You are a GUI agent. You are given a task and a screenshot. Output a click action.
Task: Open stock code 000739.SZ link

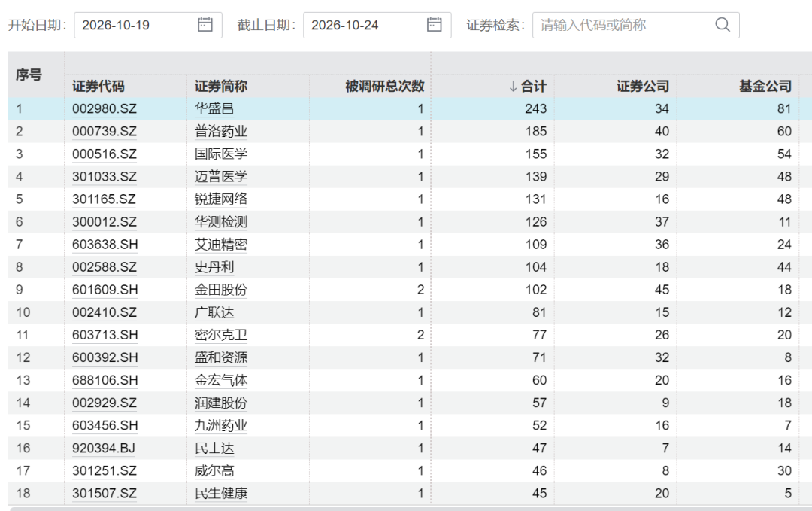105,132
